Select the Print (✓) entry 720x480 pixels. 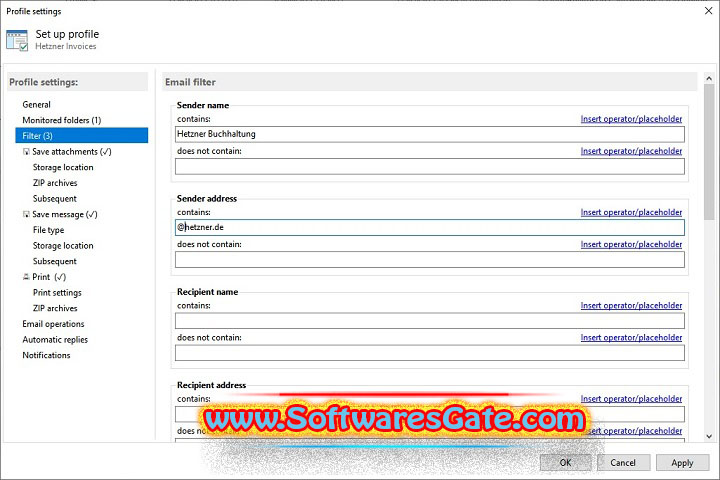click(x=49, y=277)
